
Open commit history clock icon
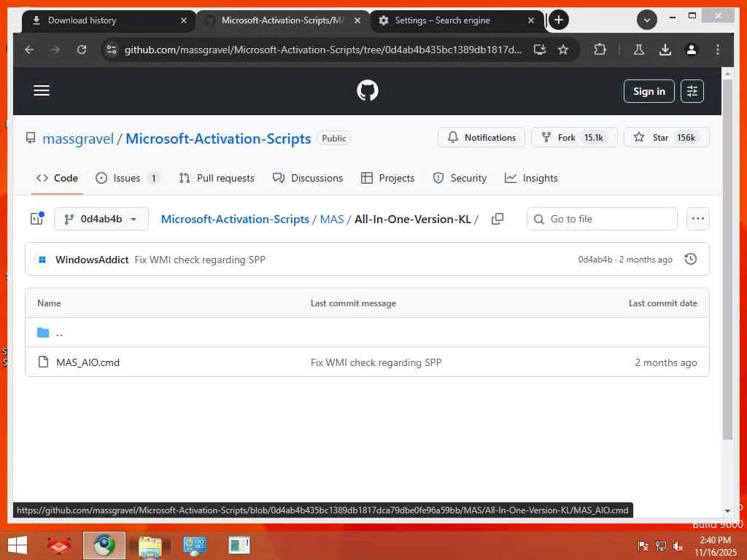690,259
